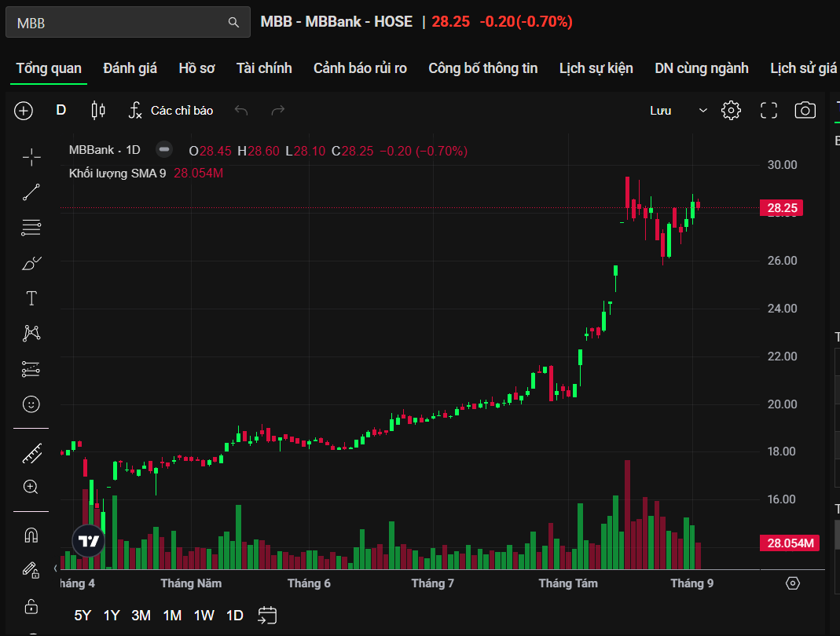The height and width of the screenshot is (636, 840).
Task: Click the MBBank · 1D legend title
Action: 105,150
